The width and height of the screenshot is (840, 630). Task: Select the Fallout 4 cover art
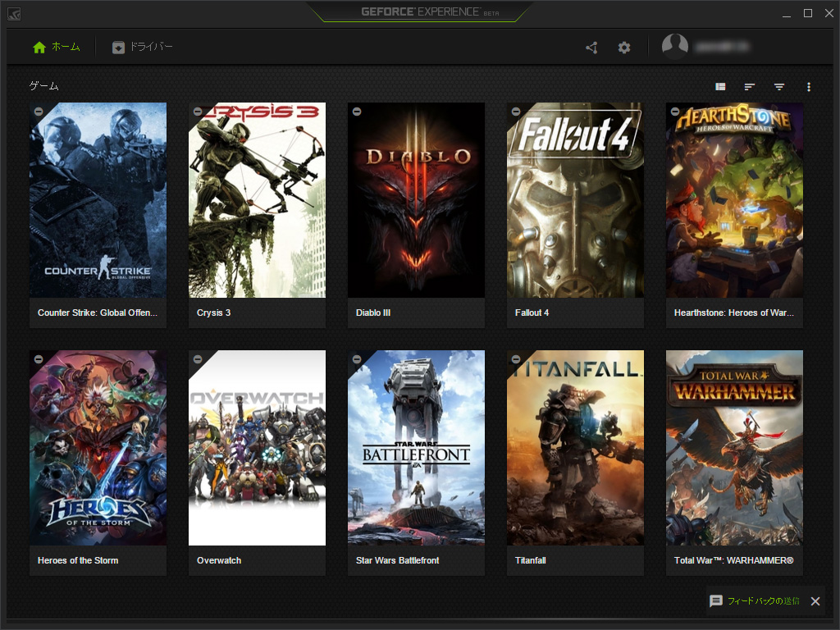pos(575,200)
